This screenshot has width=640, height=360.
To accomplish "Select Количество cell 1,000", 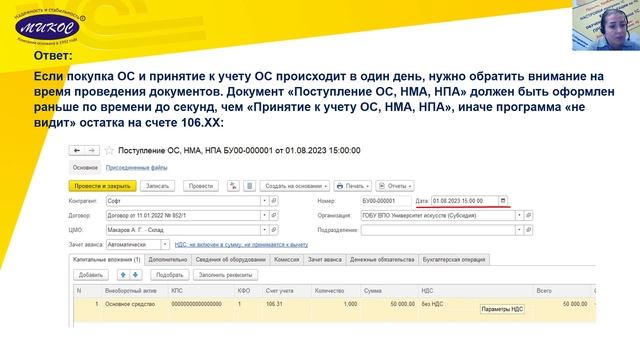I will click(350, 304).
